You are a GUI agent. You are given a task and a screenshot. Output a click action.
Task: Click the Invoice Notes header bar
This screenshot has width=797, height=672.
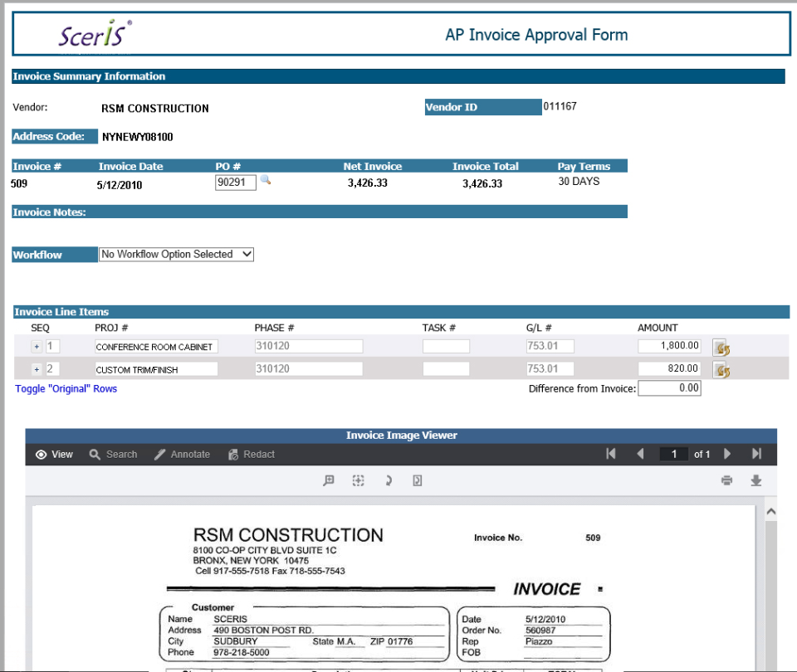coord(320,212)
